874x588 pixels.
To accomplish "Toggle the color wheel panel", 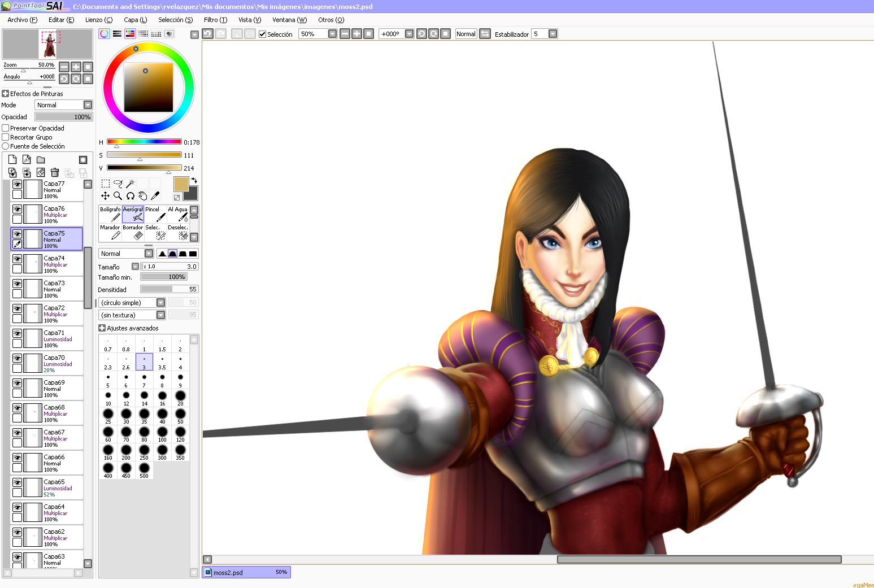I will [x=105, y=34].
